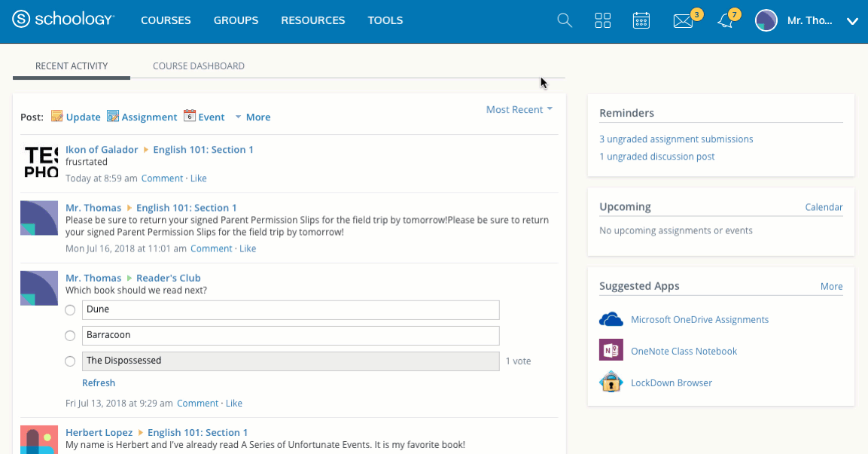The image size is (868, 454).
Task: Click Refresh under the poll
Action: coord(99,383)
